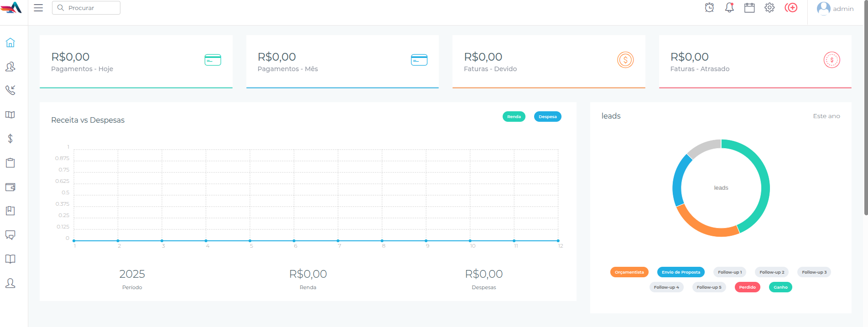Toggle Orçamentista legend in leads chart
This screenshot has width=868, height=327.
[629, 272]
